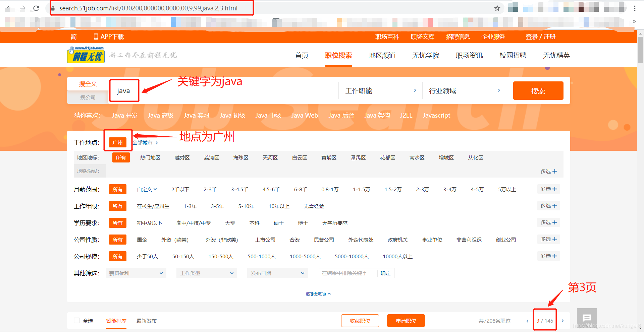Click the 收藏职位 button

coord(360,321)
